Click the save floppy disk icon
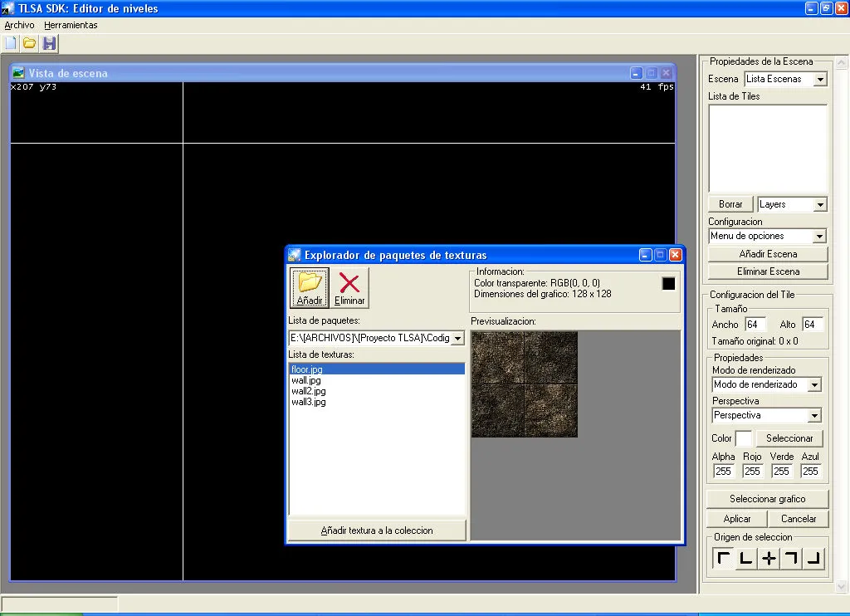 (x=49, y=43)
